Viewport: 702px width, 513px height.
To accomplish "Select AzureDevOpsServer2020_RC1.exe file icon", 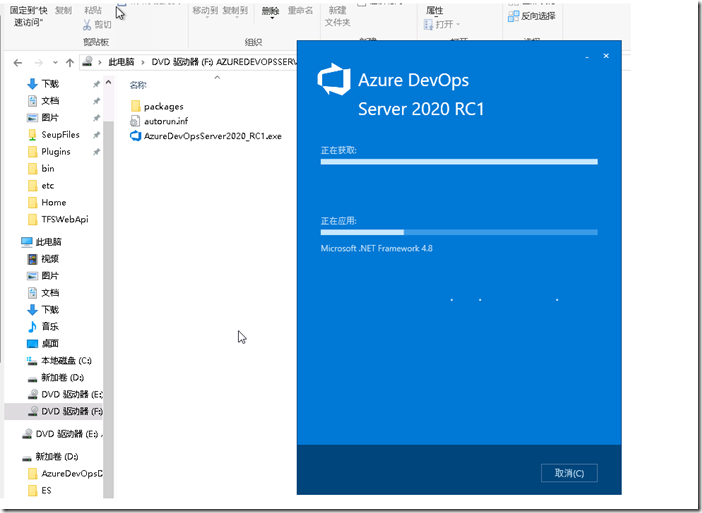I will (135, 136).
